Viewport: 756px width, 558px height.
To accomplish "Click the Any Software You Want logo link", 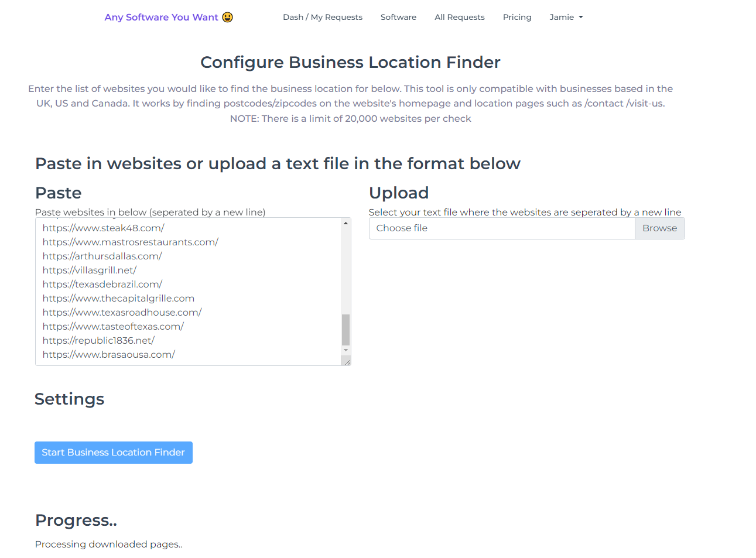I will [169, 18].
